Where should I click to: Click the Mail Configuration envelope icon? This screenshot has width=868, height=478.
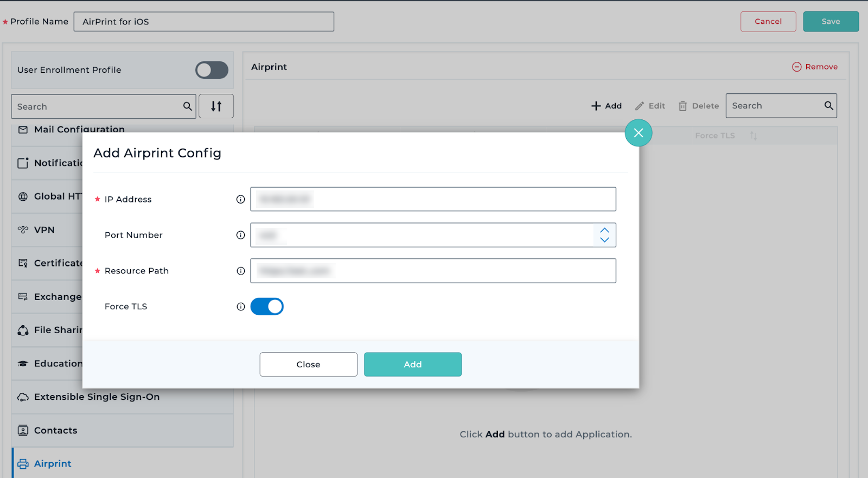tap(23, 130)
